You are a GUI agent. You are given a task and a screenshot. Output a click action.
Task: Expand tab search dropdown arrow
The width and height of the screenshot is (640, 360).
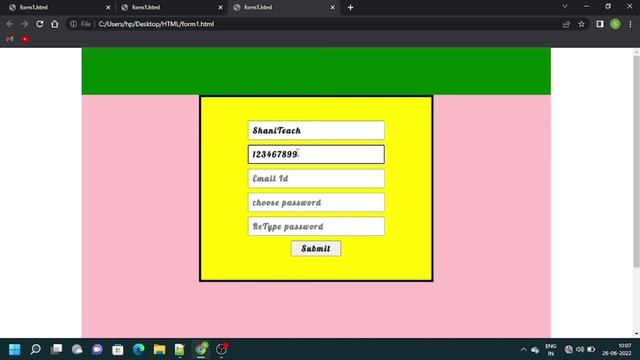565,7
